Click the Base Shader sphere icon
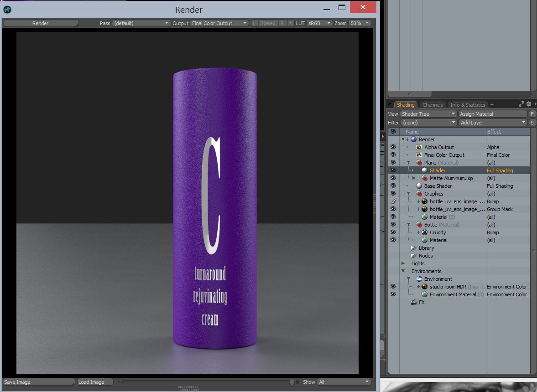Screen dimensions: 537x392 [419, 186]
